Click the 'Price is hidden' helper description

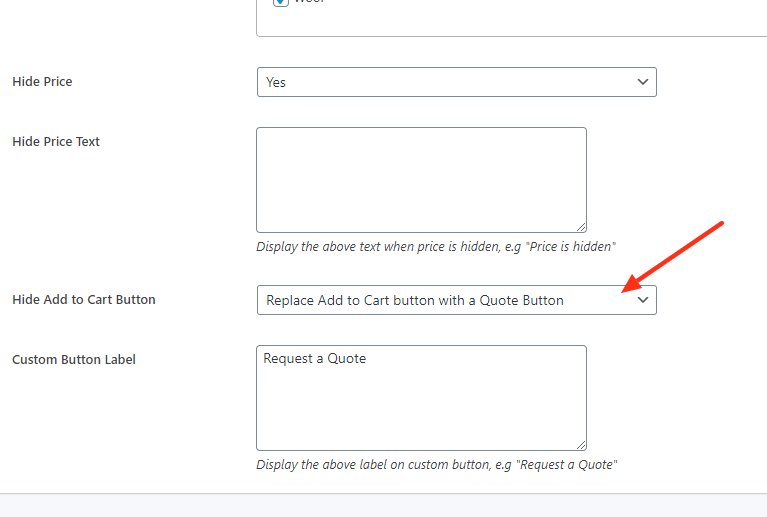tap(436, 246)
